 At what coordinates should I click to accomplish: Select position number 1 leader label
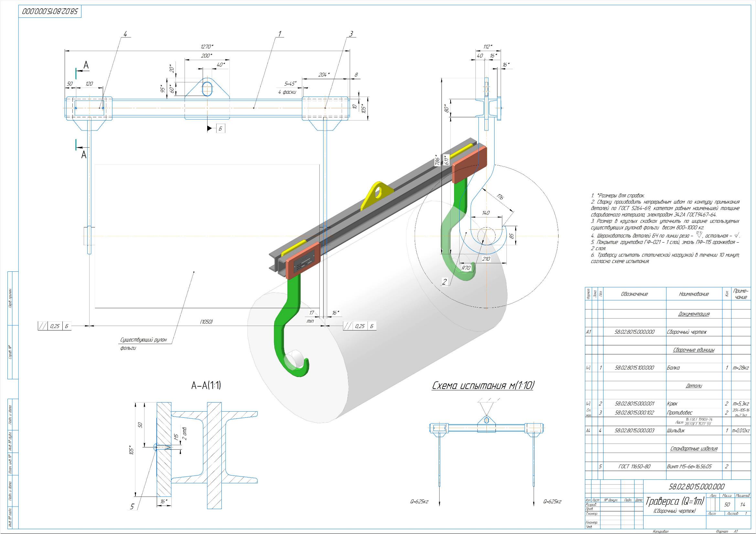point(280,34)
